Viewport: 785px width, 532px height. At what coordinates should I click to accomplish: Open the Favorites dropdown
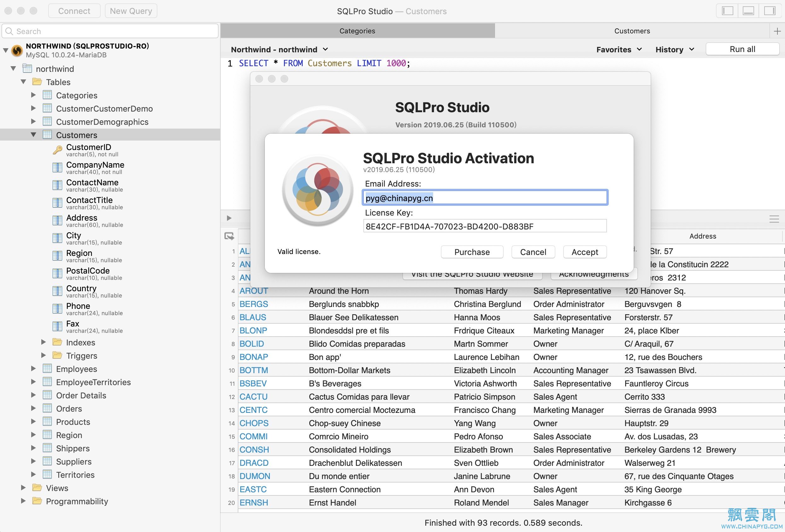click(619, 49)
